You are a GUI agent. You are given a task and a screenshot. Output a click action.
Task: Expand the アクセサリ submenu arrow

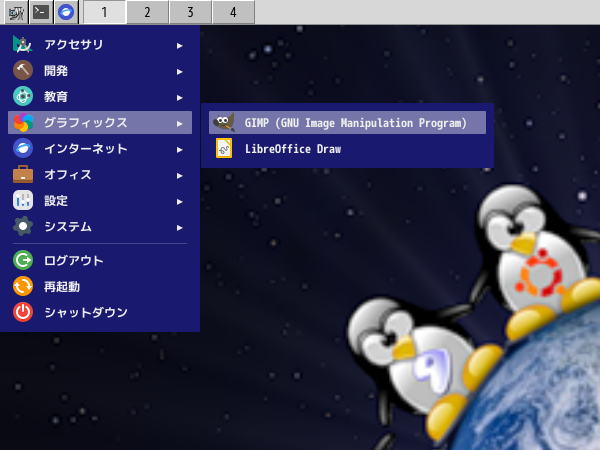pos(179,46)
